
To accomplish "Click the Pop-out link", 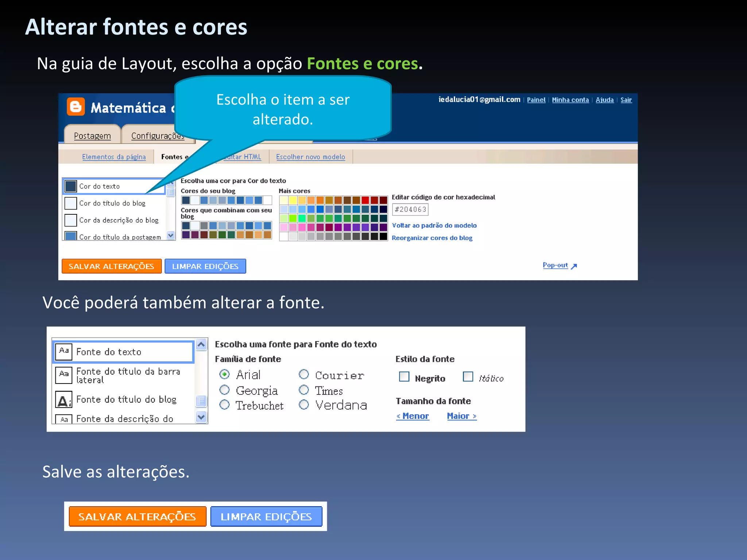I will pos(555,265).
